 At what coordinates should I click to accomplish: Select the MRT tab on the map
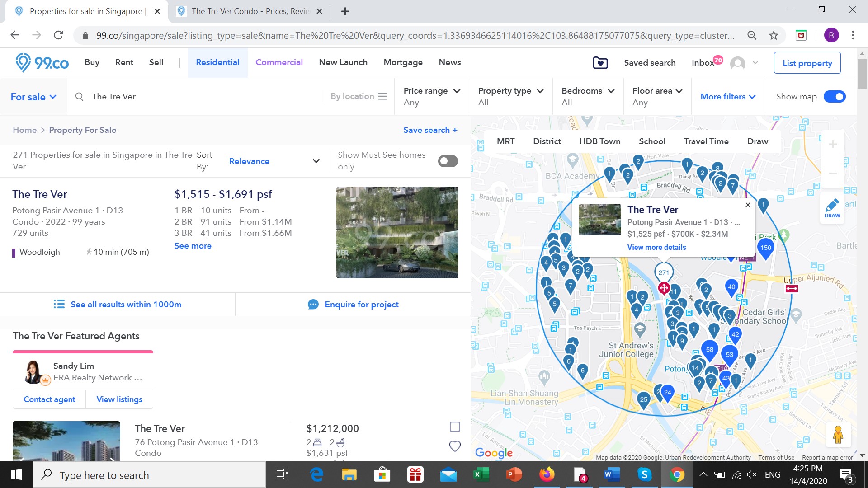(505, 141)
